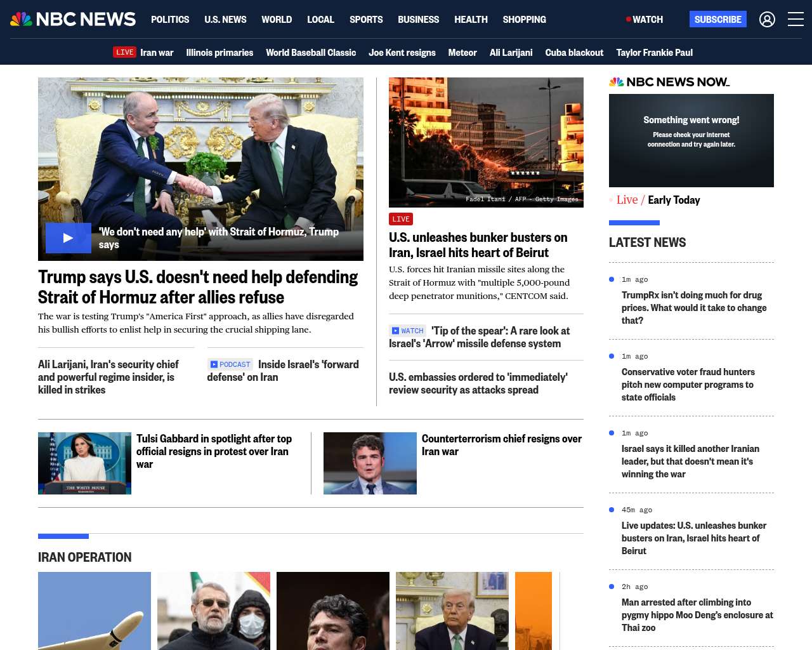Click the dark-haired man photo in Iran Operation
The image size is (812, 650).
point(333,611)
